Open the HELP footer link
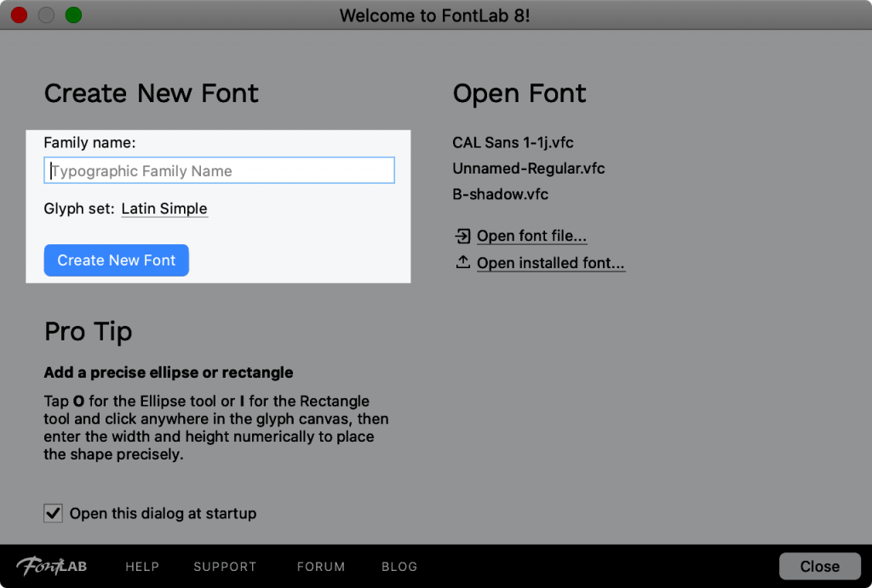The height and width of the screenshot is (588, 872). [142, 567]
